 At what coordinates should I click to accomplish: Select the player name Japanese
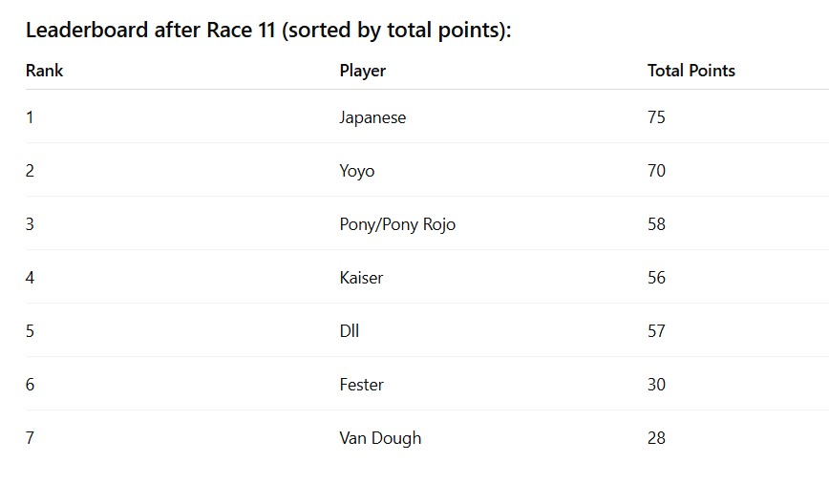pyautogui.click(x=372, y=117)
